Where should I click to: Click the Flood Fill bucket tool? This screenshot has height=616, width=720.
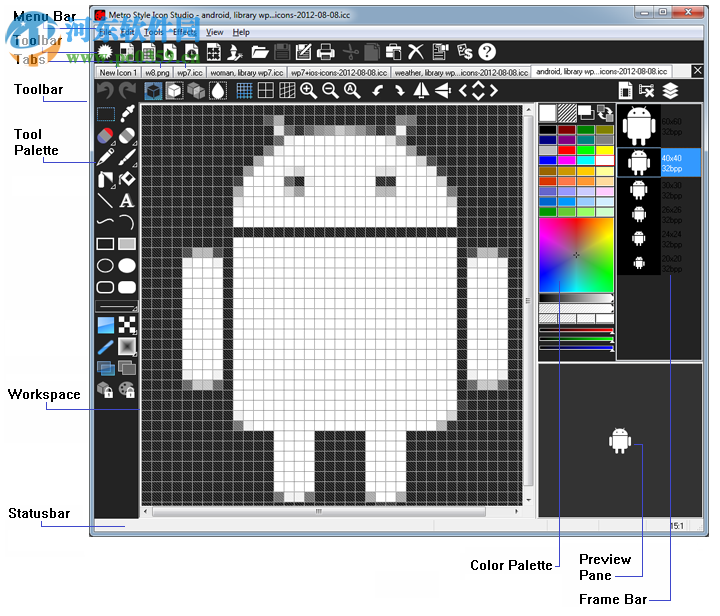127,179
